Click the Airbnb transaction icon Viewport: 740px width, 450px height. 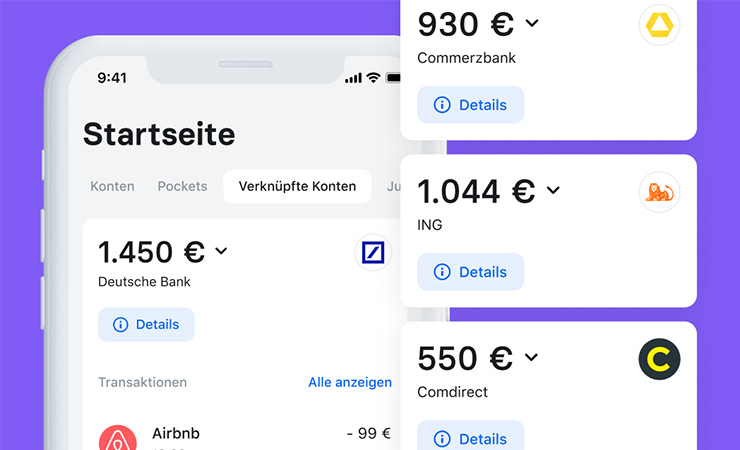click(x=118, y=440)
